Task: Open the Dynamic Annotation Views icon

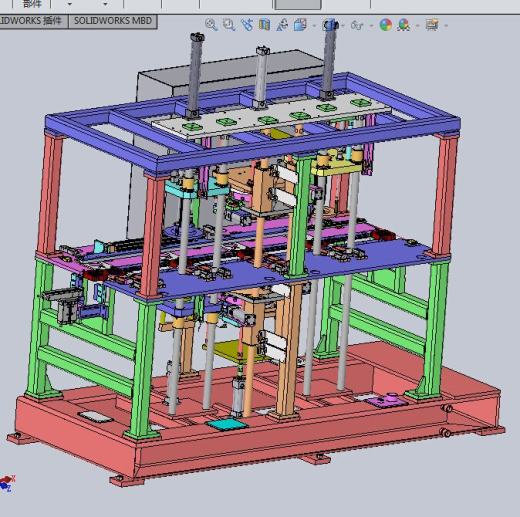Action: click(x=283, y=25)
